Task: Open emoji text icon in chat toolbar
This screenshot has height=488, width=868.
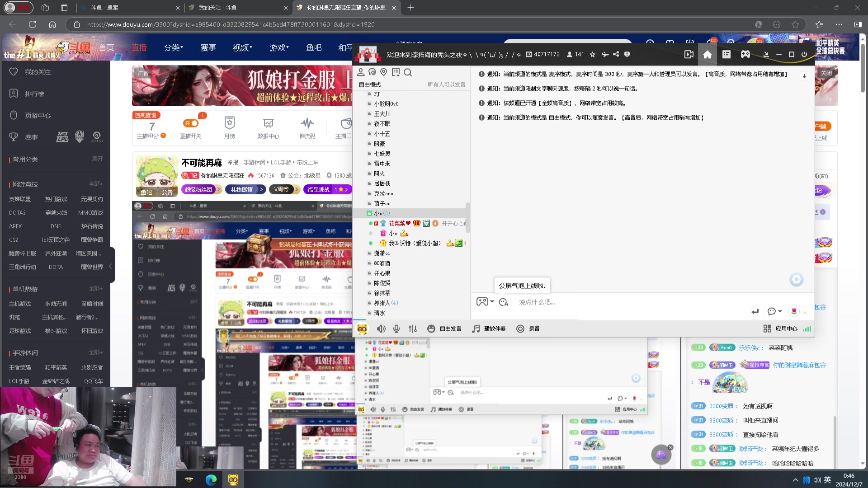Action: pos(504,302)
